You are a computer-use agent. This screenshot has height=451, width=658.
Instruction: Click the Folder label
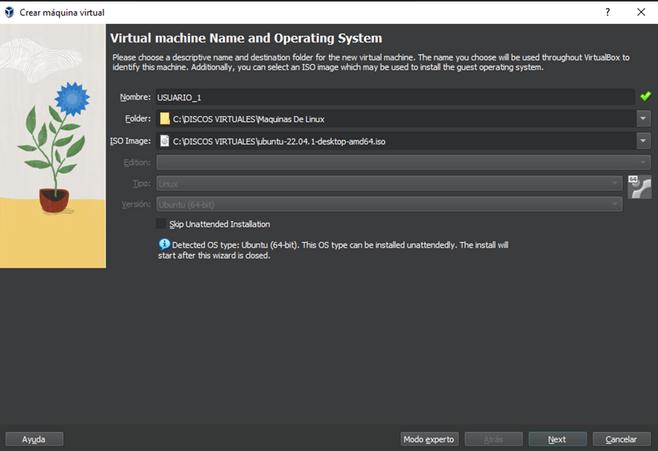pos(138,119)
